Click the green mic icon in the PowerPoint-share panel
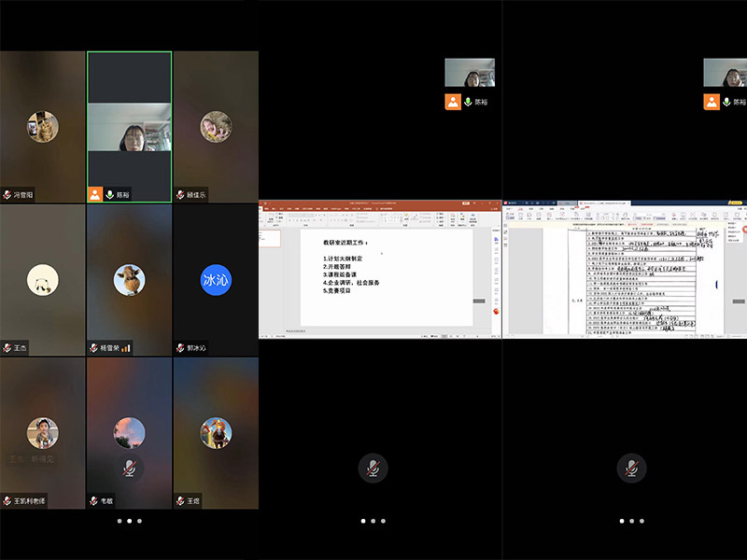747x560 pixels. 468,102
